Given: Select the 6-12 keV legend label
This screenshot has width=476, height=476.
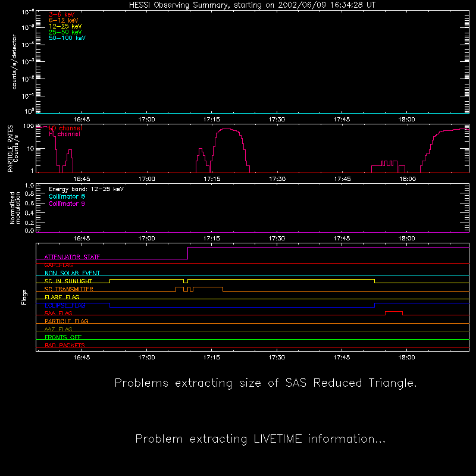Looking at the screenshot, I should 63,20.
